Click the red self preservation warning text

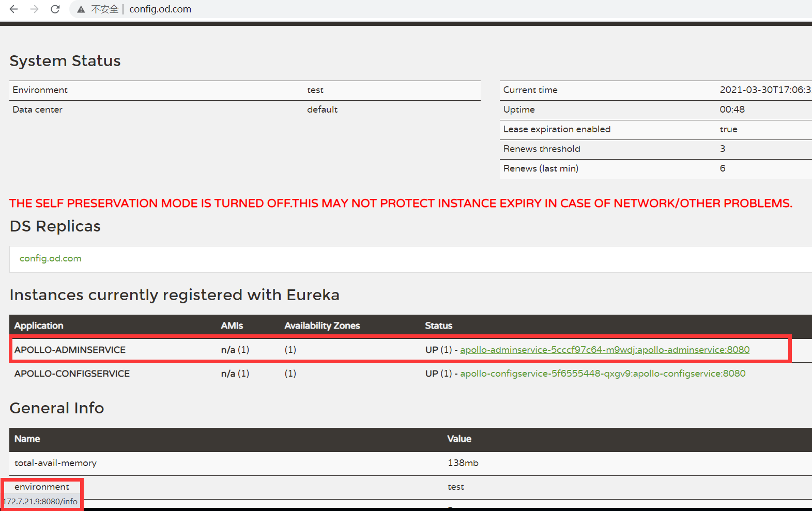[401, 204]
